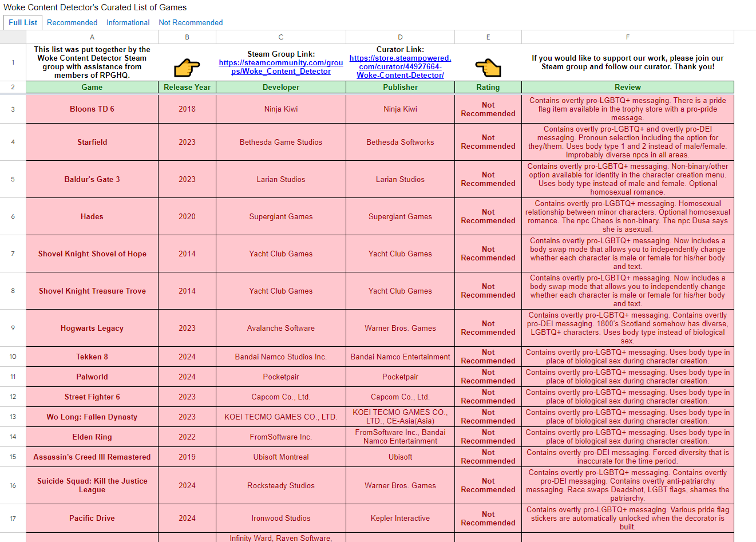This screenshot has height=542, width=756.
Task: Select the Hogwarts Legacy cell
Action: click(92, 328)
